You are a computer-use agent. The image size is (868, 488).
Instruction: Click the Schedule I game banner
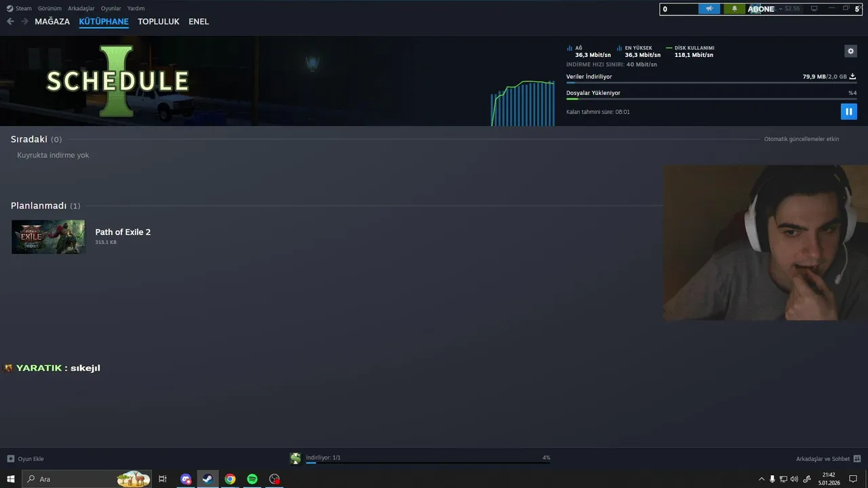(117, 81)
